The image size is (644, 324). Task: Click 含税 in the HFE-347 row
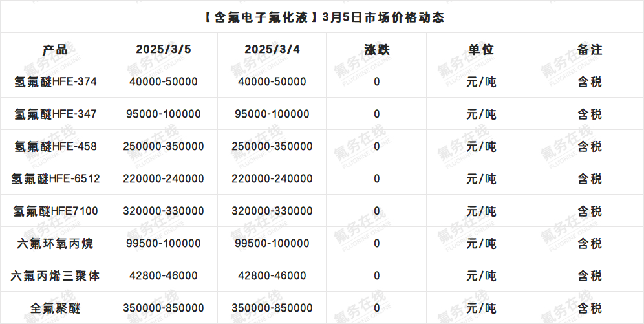click(x=590, y=114)
